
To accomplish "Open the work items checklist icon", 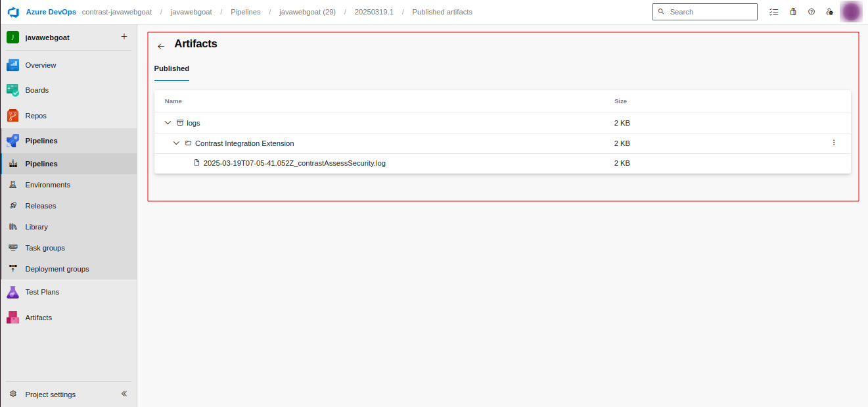I will coord(774,12).
